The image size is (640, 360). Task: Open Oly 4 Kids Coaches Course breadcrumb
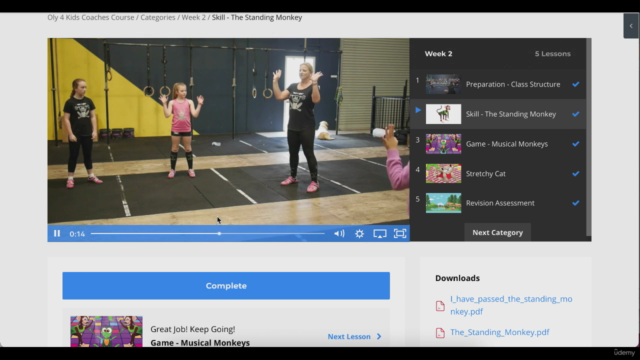coord(91,18)
